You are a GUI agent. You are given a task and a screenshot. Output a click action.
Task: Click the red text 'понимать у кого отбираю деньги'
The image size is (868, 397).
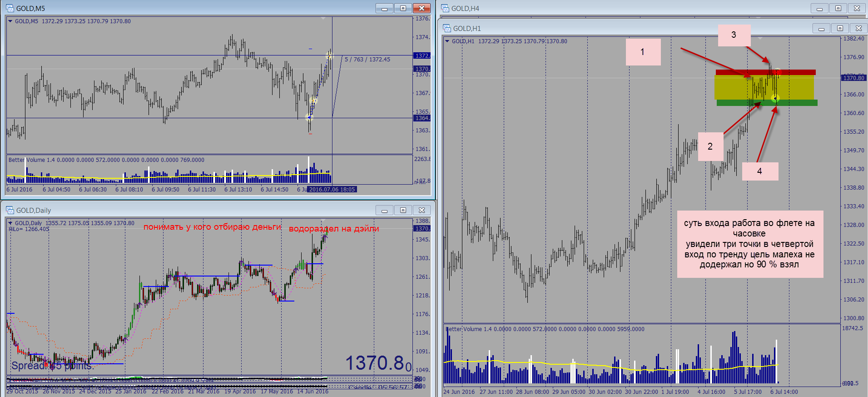point(212,227)
